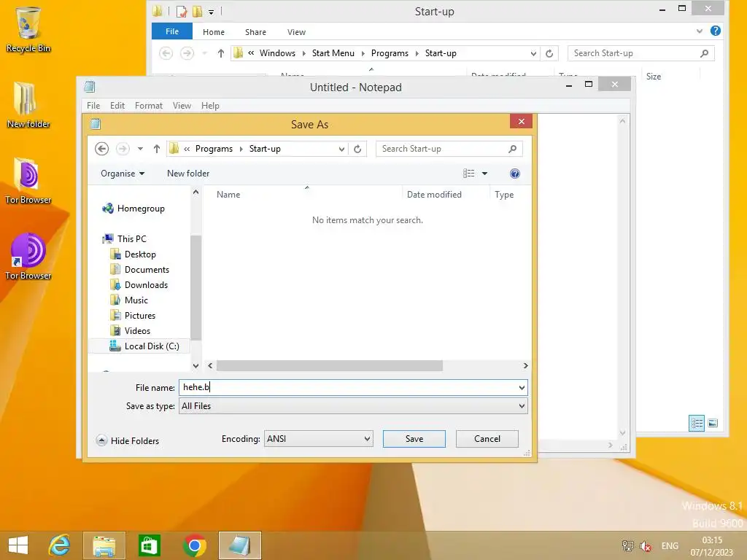
Task: Click the Programs breadcrumb in Save As
Action: coord(214,149)
